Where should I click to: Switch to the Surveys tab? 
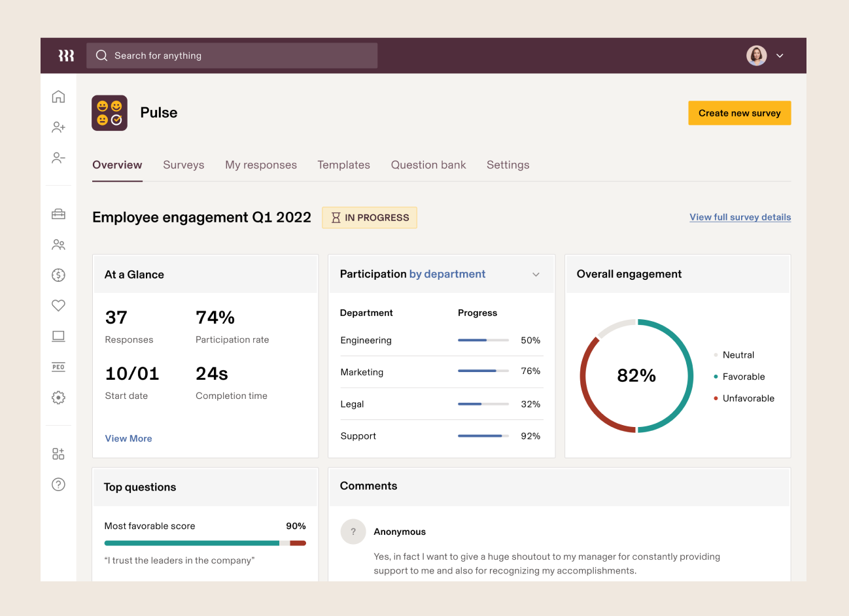pos(184,165)
